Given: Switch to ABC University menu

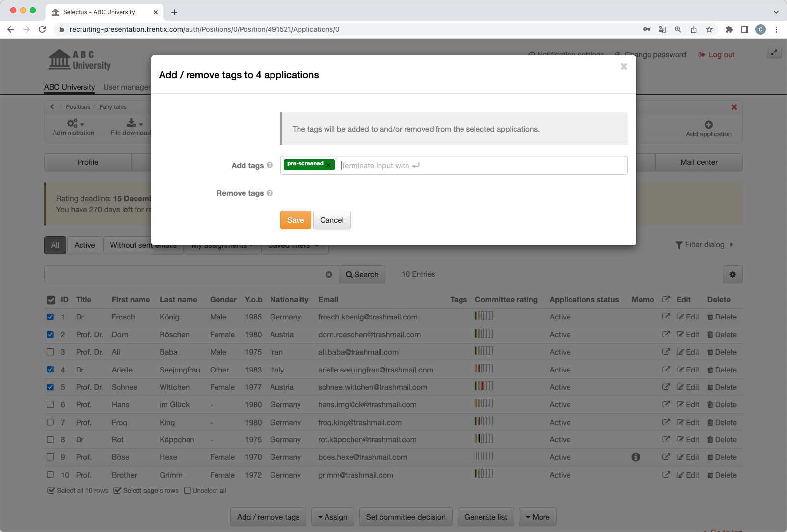Looking at the screenshot, I should [69, 87].
